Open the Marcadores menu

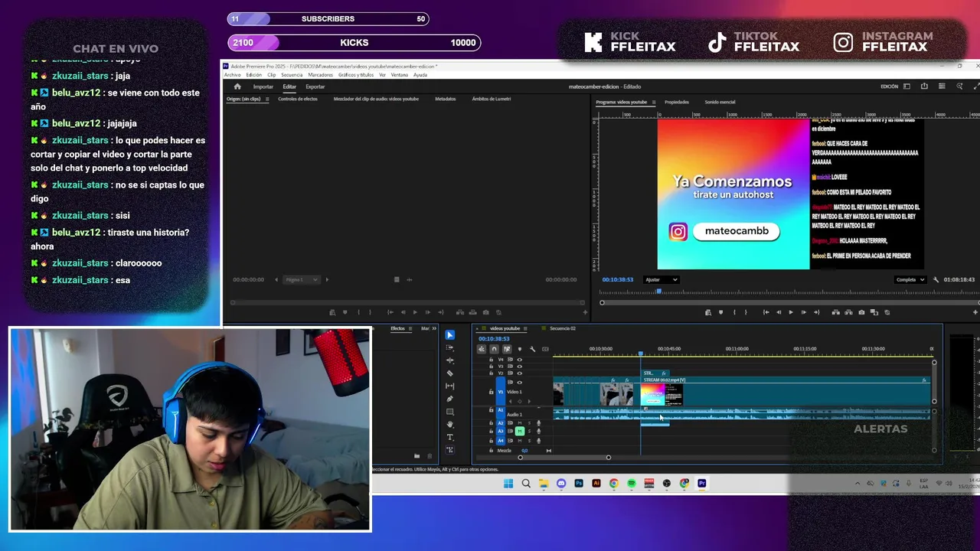pos(321,75)
